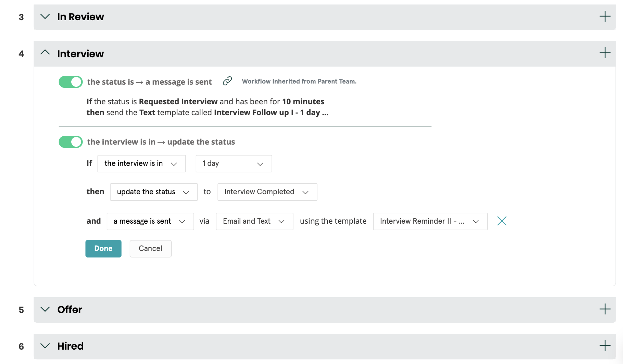Screen dimensions: 623x364
Task: Open the a message is sent dropdown
Action: tap(150, 221)
